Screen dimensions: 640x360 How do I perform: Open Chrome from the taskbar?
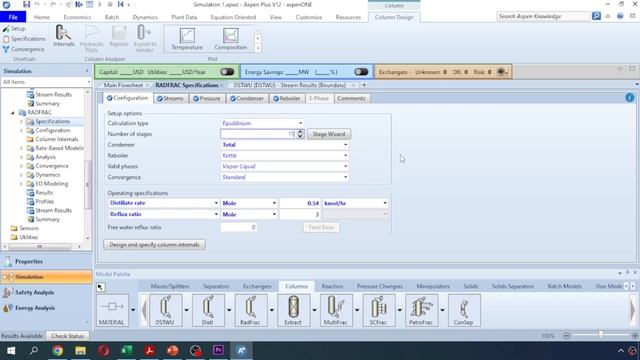(x=57, y=350)
